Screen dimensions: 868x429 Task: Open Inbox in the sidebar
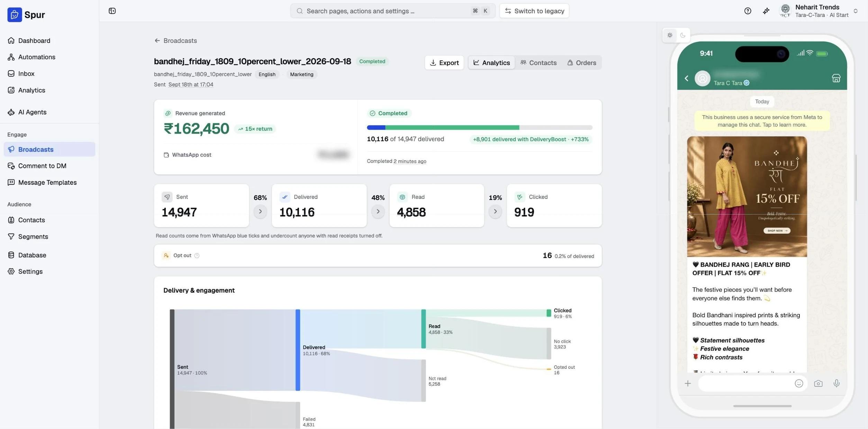49,74
